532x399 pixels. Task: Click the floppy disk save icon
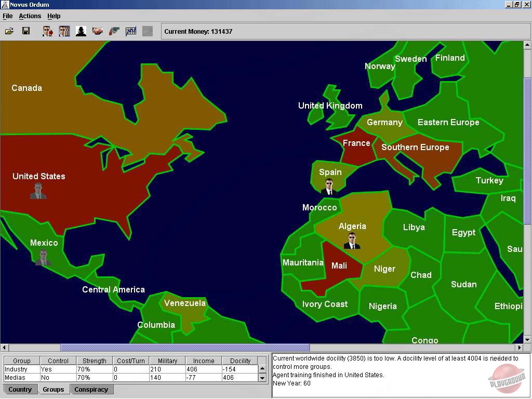coord(26,31)
